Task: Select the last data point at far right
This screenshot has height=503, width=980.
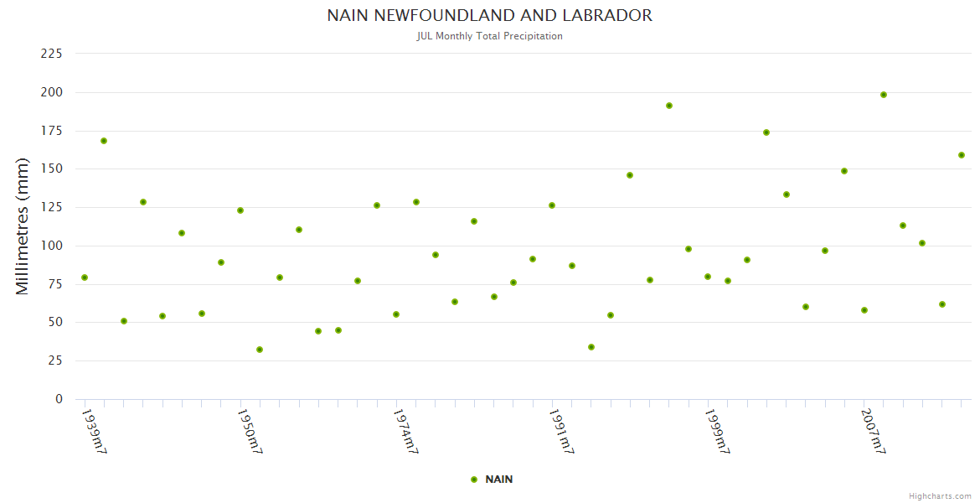Action: (962, 155)
